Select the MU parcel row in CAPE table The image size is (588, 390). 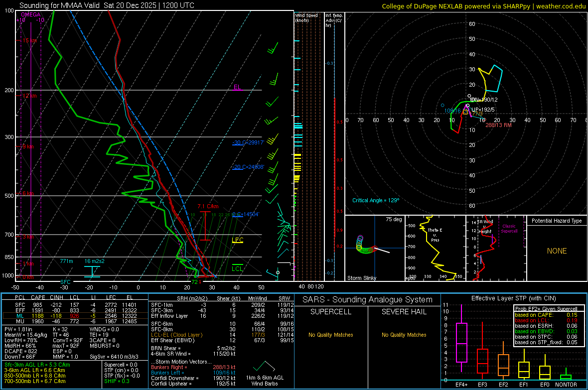coord(75,321)
